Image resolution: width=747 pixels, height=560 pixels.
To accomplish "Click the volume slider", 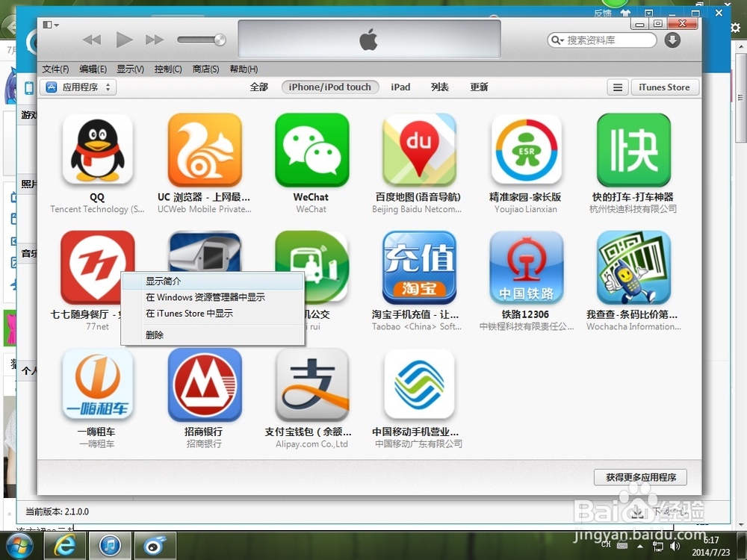I will [x=200, y=40].
